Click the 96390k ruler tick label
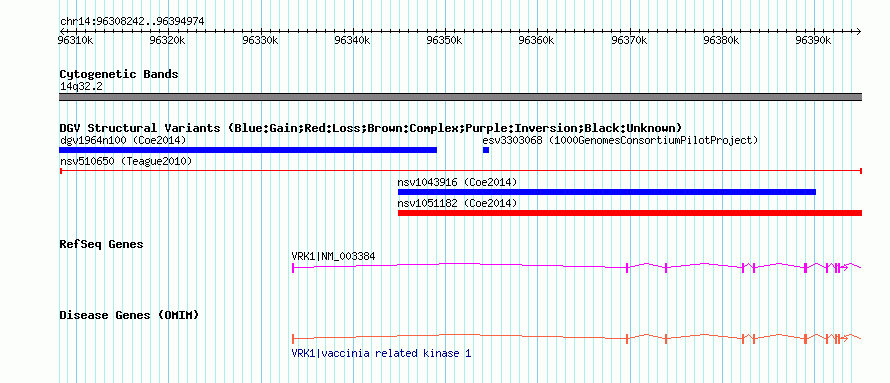890x383 pixels. [x=814, y=41]
